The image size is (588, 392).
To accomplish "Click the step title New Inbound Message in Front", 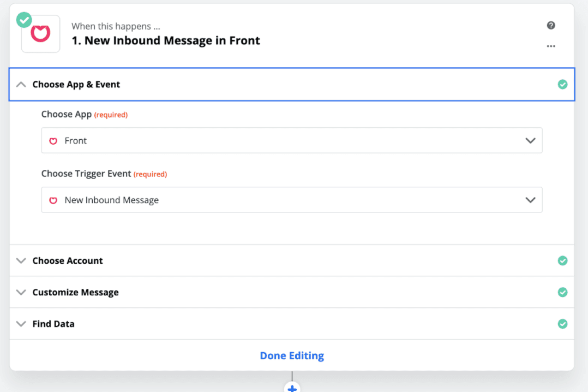I will tap(166, 40).
